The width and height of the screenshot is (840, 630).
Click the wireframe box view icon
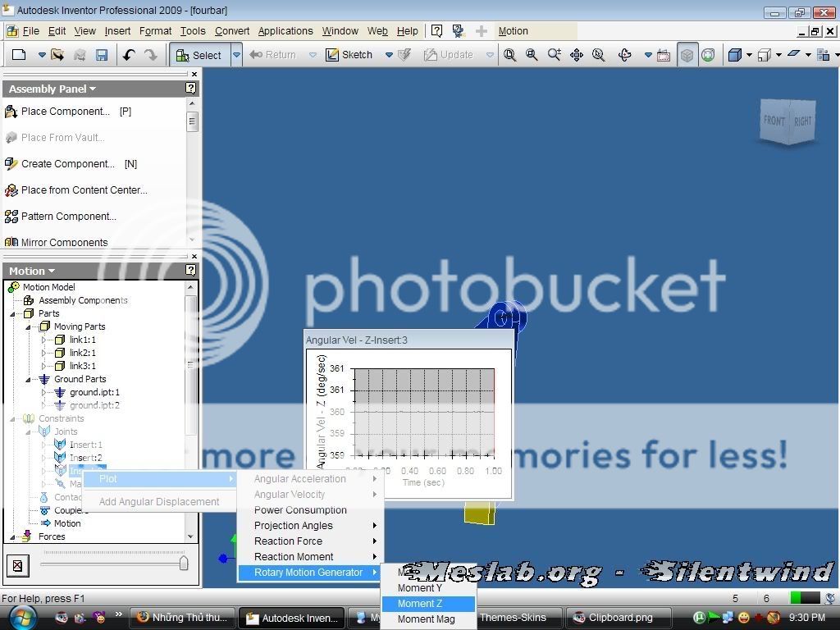click(x=765, y=55)
